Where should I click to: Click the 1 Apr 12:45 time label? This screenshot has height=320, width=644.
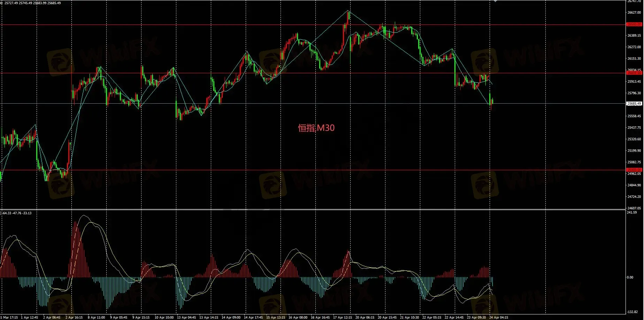pyautogui.click(x=30, y=318)
